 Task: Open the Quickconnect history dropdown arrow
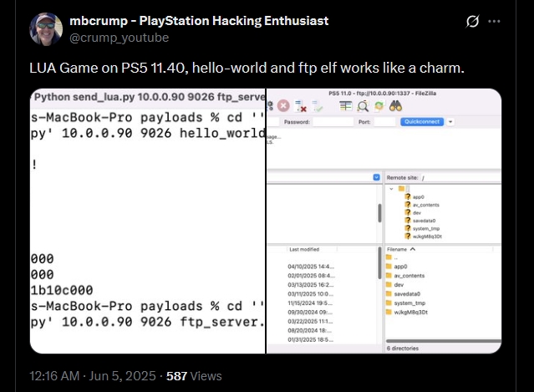(450, 121)
